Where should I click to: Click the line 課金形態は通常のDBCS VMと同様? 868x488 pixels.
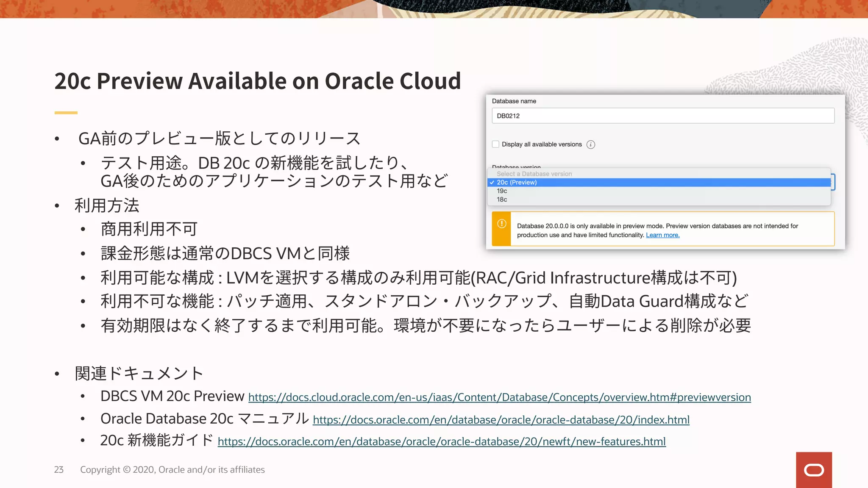pyautogui.click(x=225, y=253)
